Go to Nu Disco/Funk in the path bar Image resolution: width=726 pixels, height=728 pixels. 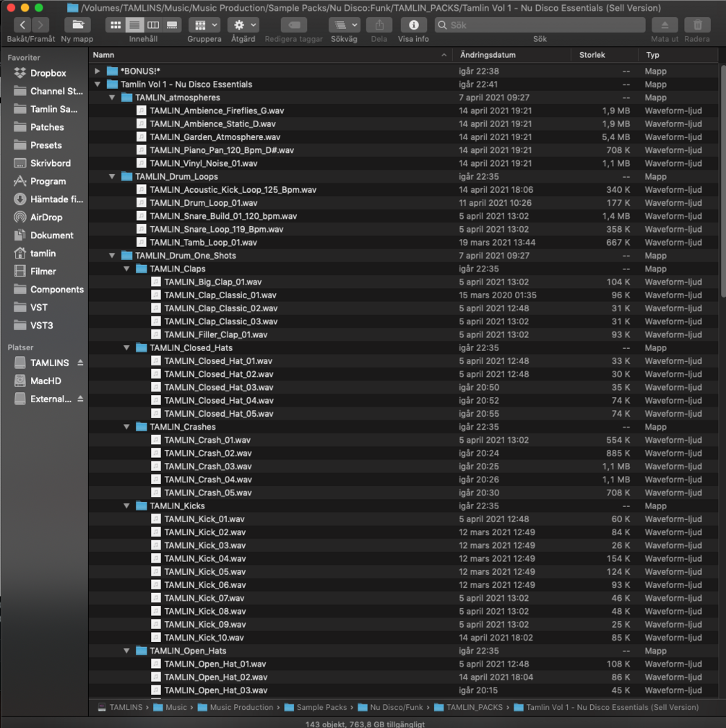391,707
